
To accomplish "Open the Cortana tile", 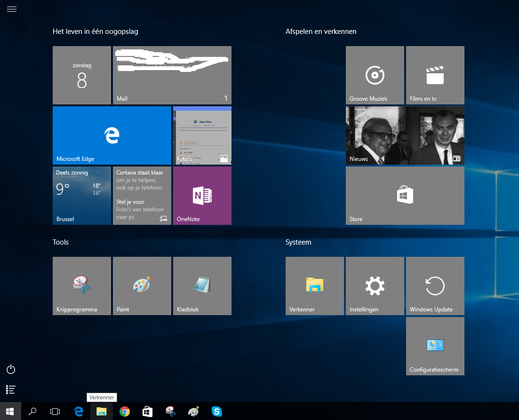I will click(142, 196).
